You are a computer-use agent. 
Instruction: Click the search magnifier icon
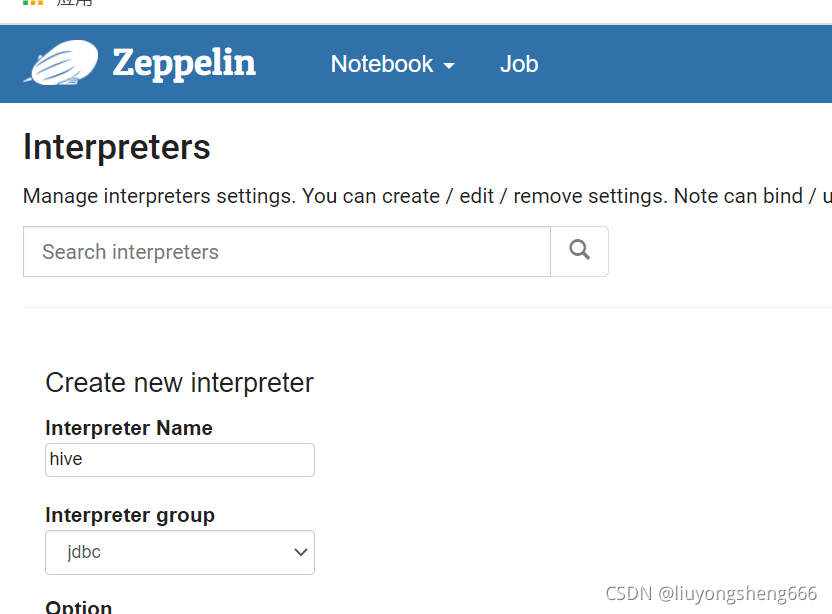579,251
